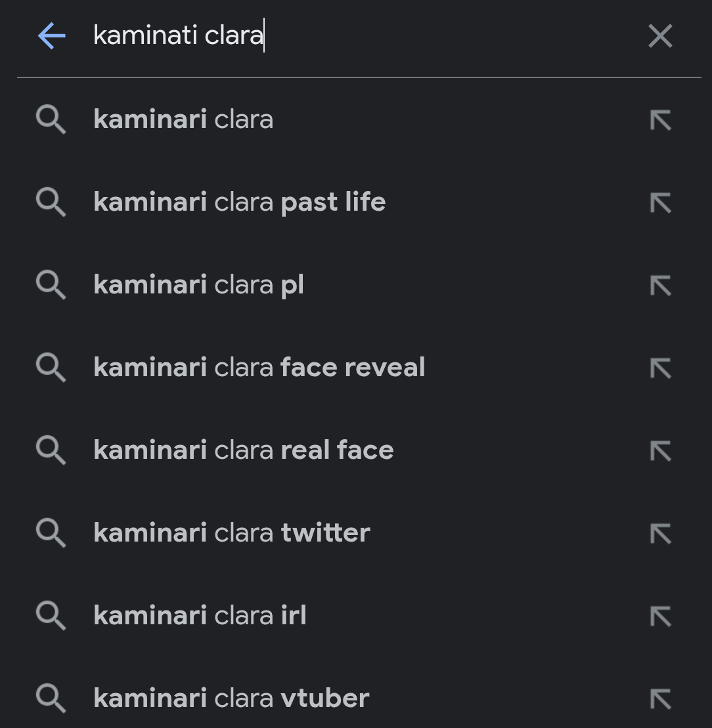This screenshot has height=728, width=712.
Task: Fill the query with 'past life' arrow
Action: [x=660, y=202]
